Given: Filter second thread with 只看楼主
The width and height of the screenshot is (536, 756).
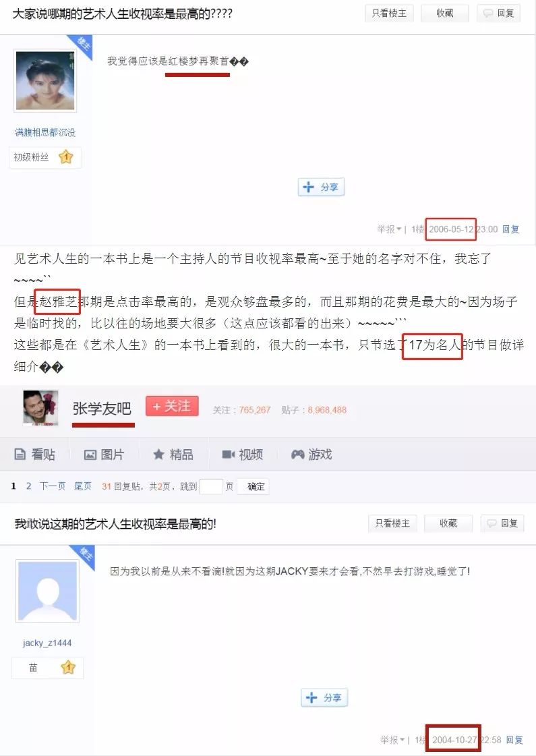Looking at the screenshot, I should 392,523.
